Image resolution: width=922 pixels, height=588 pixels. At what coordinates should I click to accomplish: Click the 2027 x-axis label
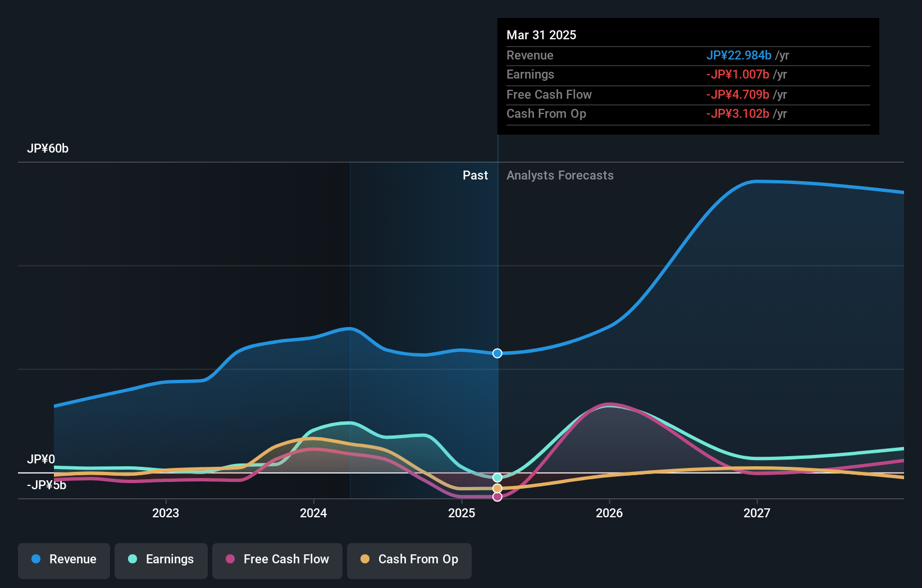(757, 513)
